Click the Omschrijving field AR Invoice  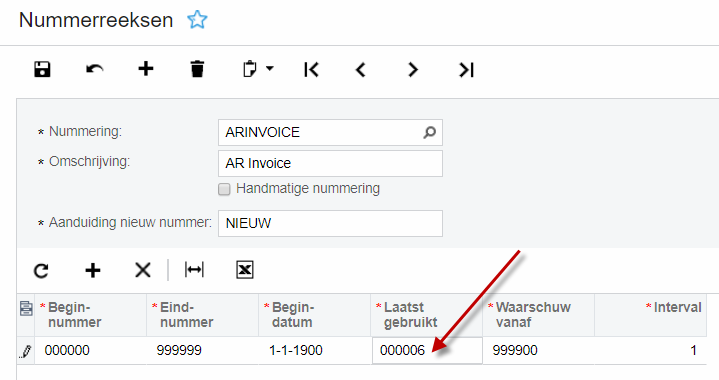point(330,163)
